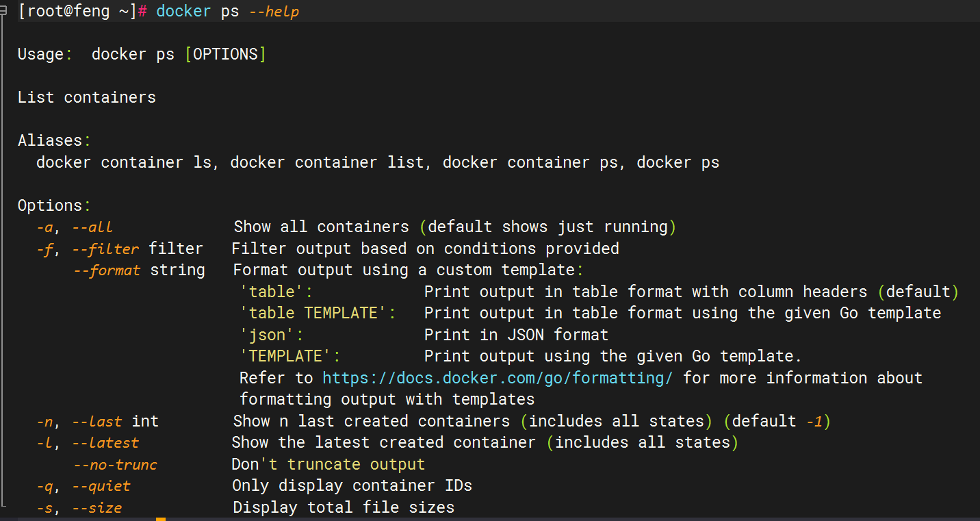Image resolution: width=980 pixels, height=521 pixels.
Task: Click the '--all' option flag
Action: (92, 227)
